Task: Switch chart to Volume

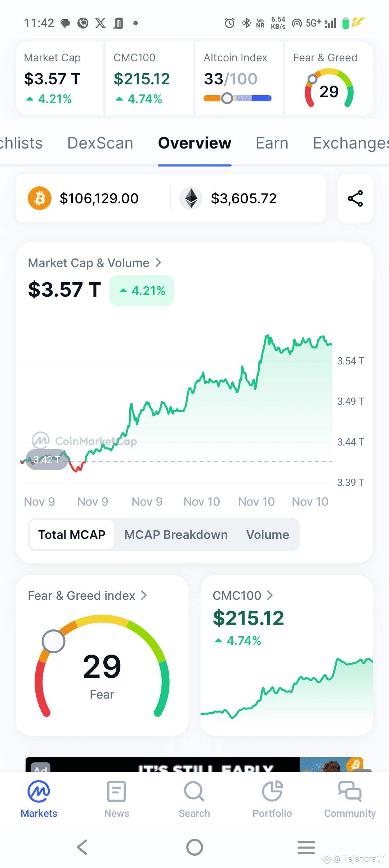Action: point(268,535)
